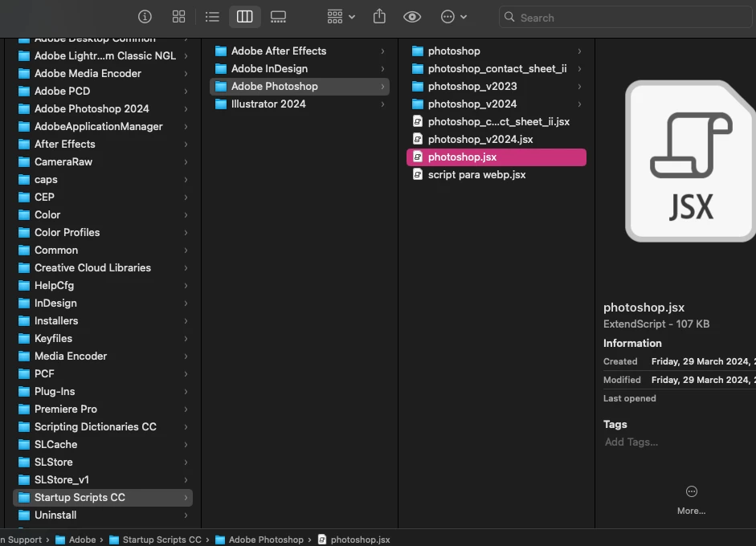Open the photoshop folder
Screen dimensions: 756x546
click(x=497, y=51)
